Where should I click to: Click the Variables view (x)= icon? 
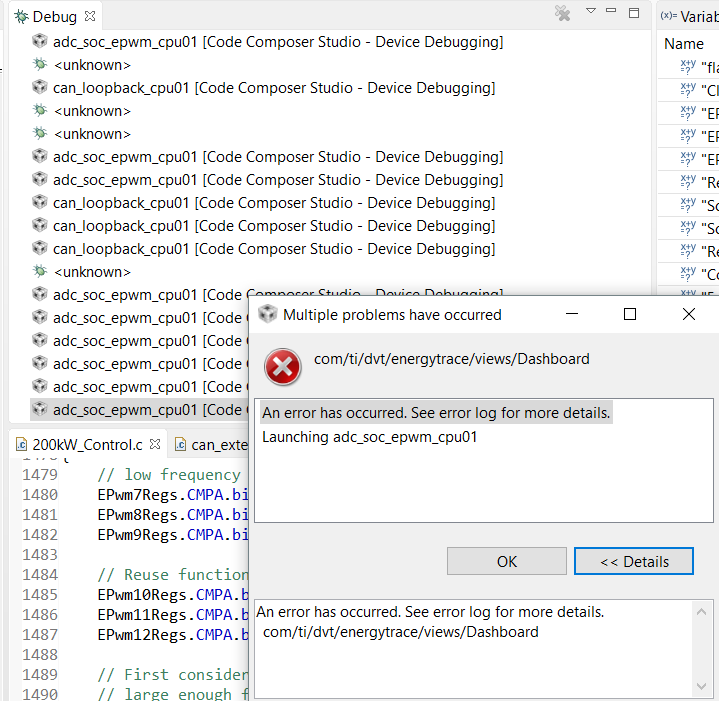[669, 16]
